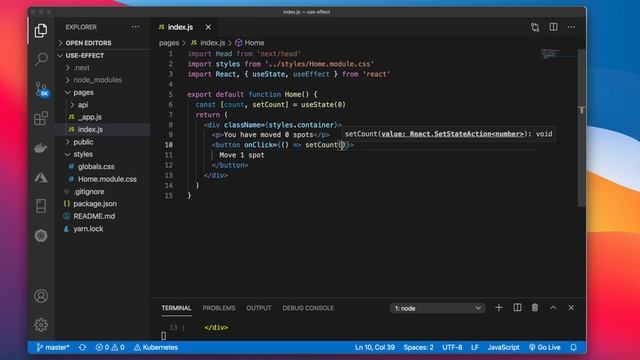Select the index.js editor tab

click(180, 27)
